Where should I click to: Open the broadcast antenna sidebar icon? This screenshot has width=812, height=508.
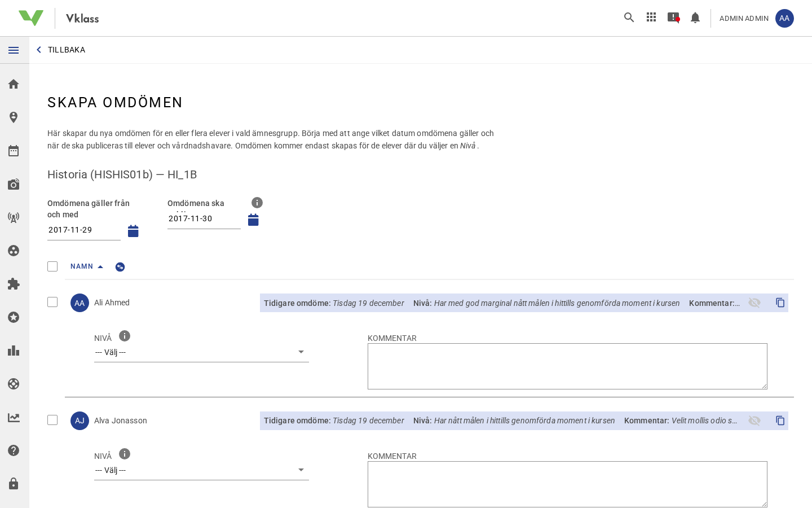pos(14,217)
